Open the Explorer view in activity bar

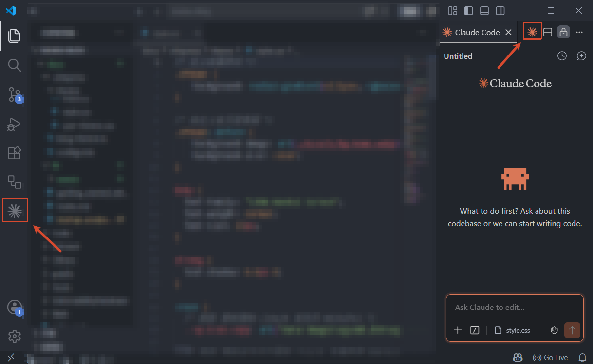[x=15, y=36]
